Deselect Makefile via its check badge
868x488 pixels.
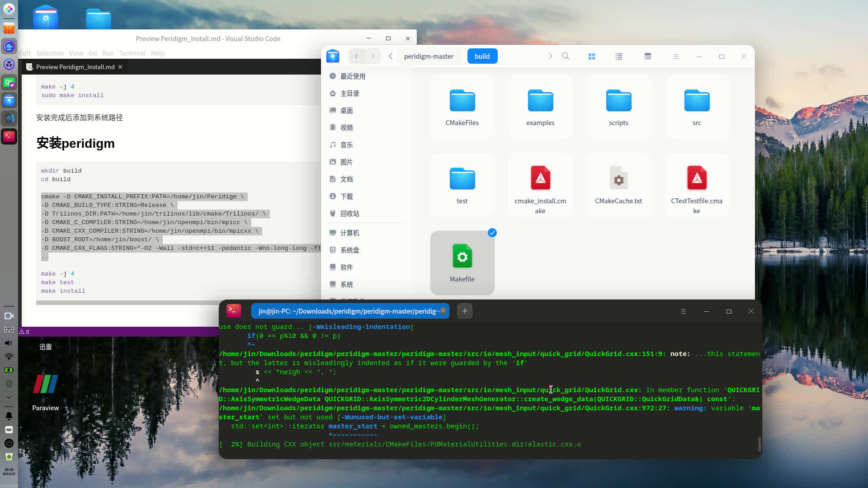coord(492,233)
